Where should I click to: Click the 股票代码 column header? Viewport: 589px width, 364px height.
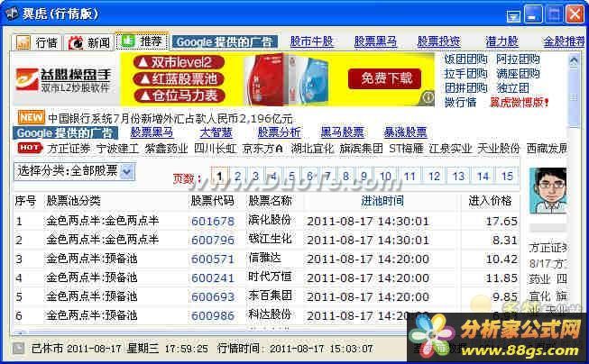[212, 201]
